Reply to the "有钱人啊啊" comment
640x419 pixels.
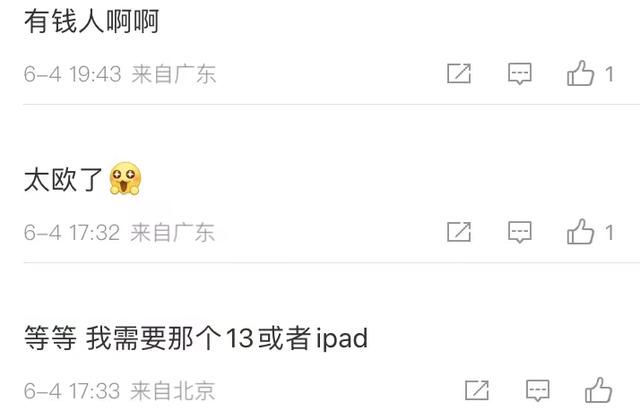pyautogui.click(x=520, y=74)
